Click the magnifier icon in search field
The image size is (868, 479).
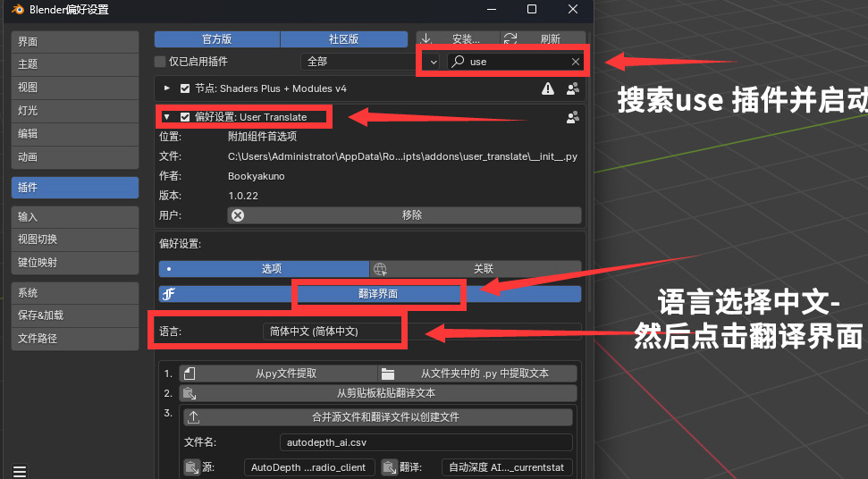point(458,62)
